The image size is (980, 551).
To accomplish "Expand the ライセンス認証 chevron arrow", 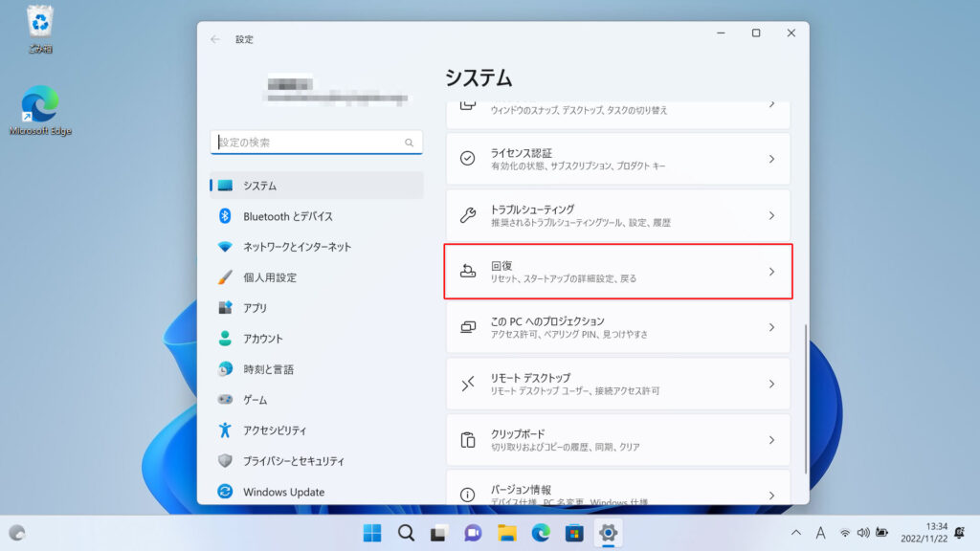I will coord(772,160).
